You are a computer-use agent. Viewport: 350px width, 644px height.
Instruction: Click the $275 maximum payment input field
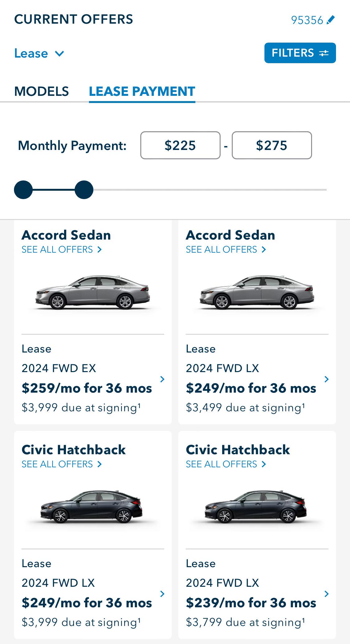(272, 145)
